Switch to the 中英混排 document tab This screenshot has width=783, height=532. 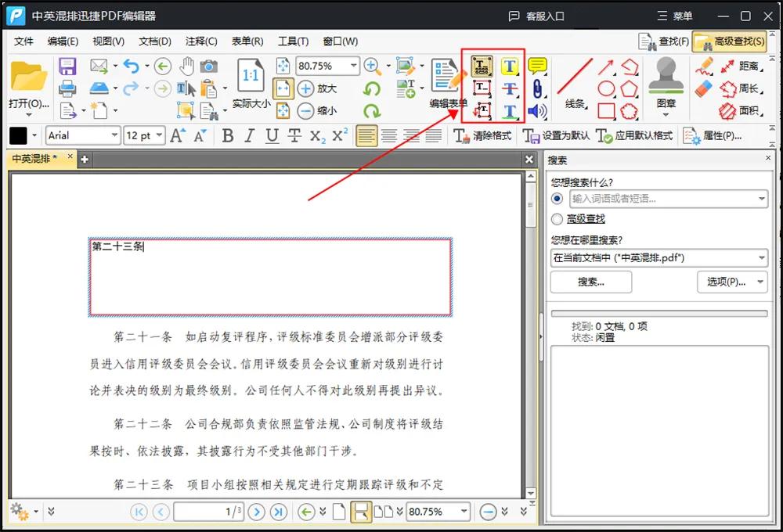point(34,159)
